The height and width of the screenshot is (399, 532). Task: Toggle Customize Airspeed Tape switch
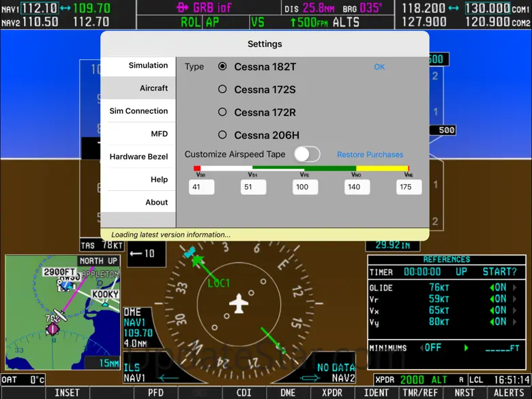point(307,154)
